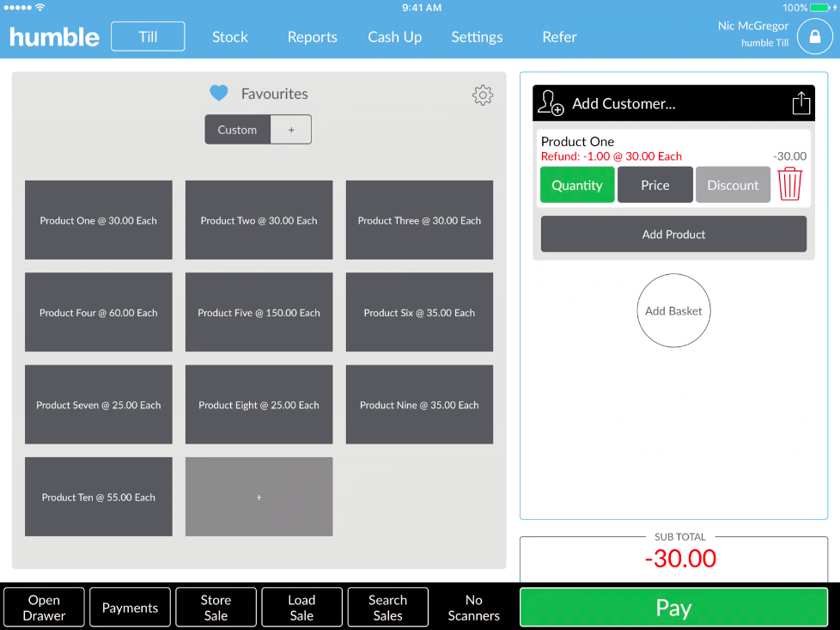840x630 pixels.
Task: Add Product Seven @ 25.00 Each tile
Action: (99, 404)
